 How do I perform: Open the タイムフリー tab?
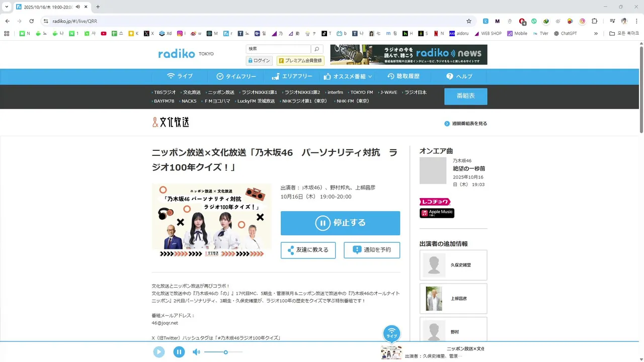click(236, 76)
